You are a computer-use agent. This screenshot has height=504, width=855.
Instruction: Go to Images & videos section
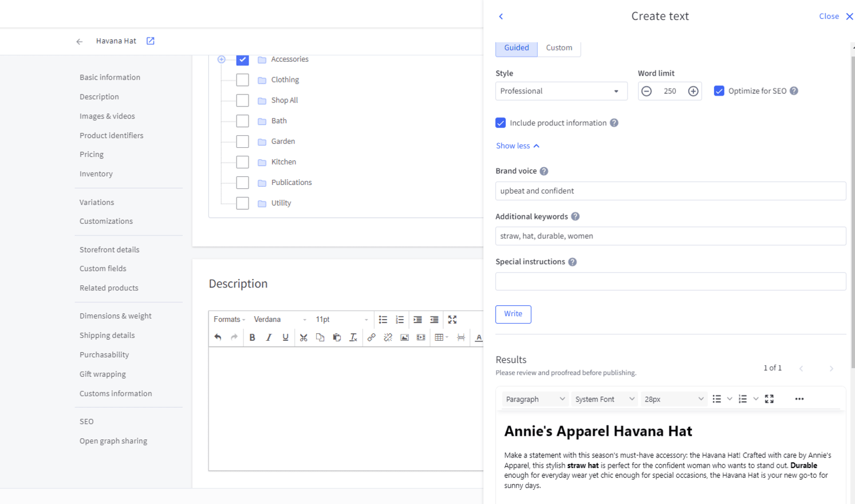coord(108,116)
